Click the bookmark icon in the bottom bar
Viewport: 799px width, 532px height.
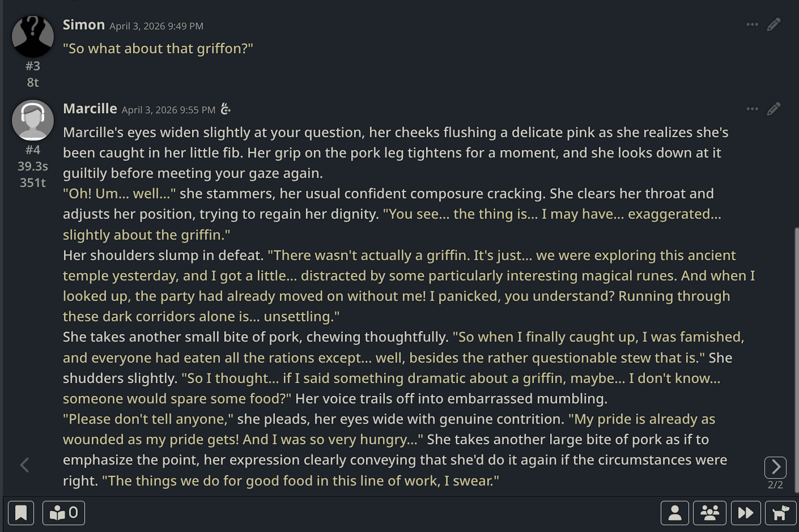coord(21,513)
